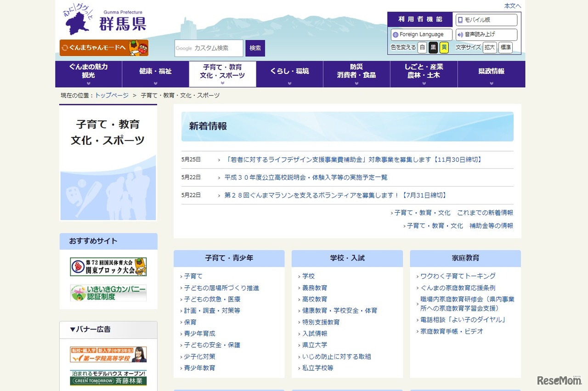Open 青少年教育 link
This screenshot has height=391, width=588.
tap(200, 368)
